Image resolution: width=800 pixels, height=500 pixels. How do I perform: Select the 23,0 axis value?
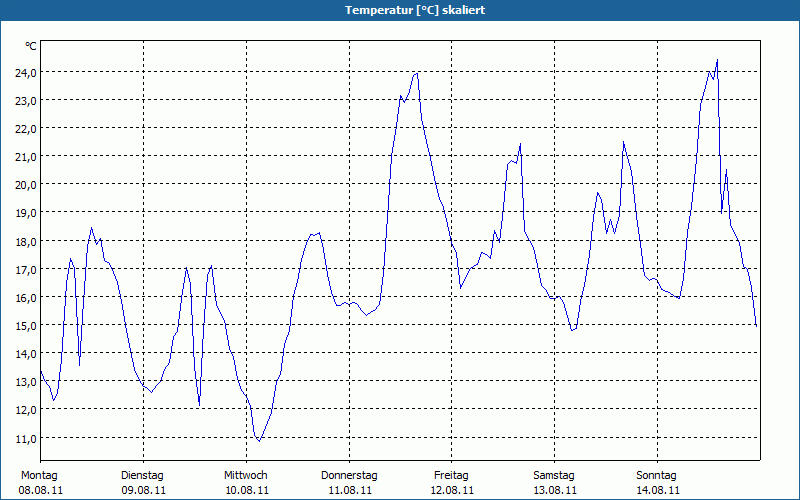tap(26, 101)
